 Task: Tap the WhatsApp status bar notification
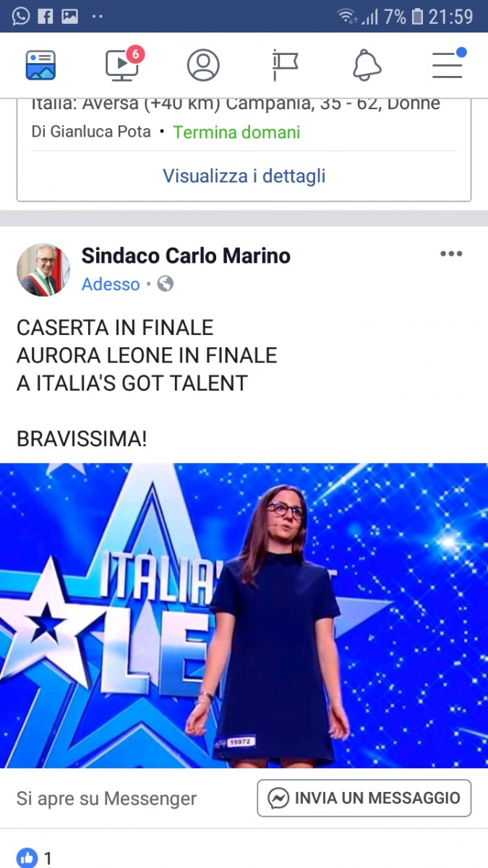(20, 16)
